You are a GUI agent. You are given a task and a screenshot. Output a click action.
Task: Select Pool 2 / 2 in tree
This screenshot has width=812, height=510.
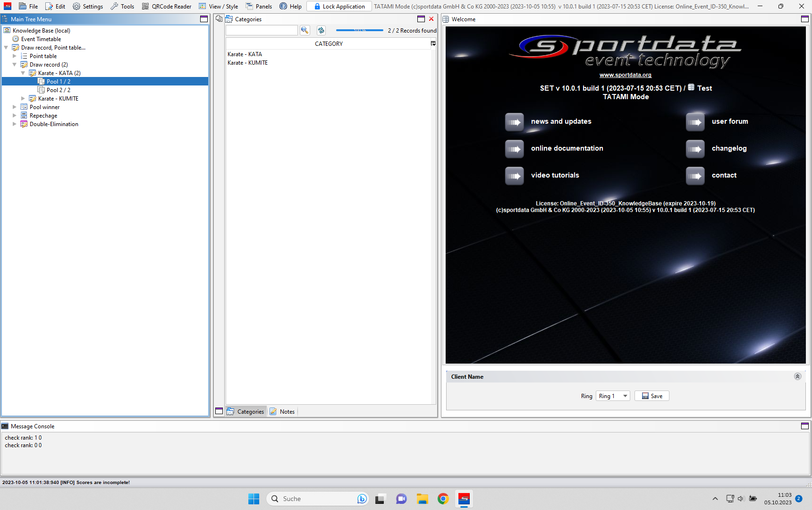59,90
